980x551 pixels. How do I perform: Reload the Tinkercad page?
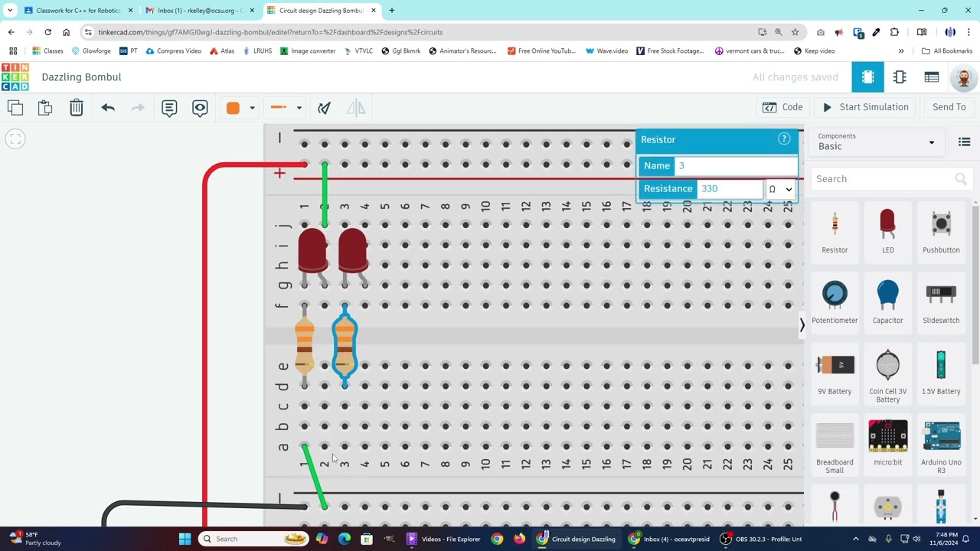[x=47, y=32]
